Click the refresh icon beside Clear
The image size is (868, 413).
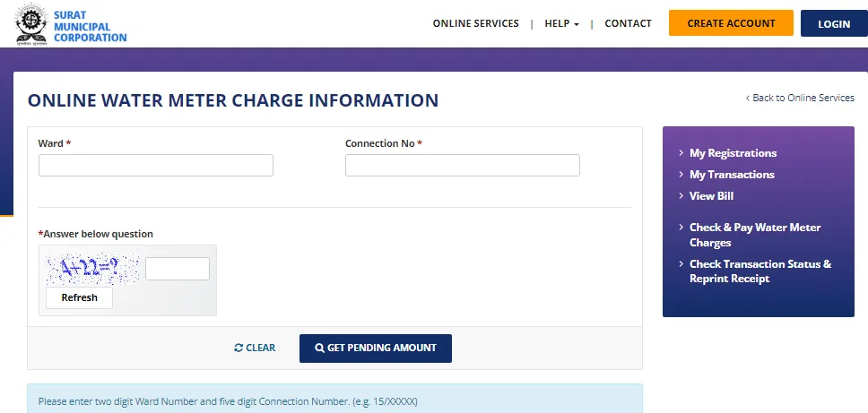[x=239, y=348]
